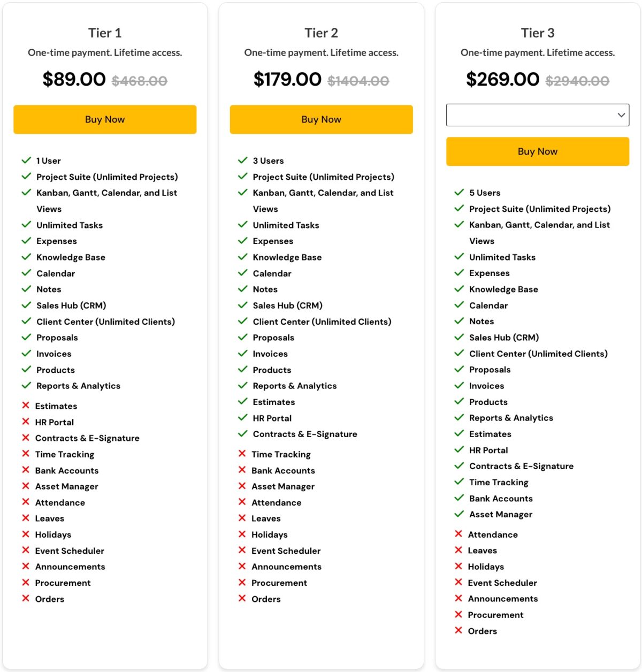Click the red X beside Tier 1 Procurement

click(x=26, y=583)
